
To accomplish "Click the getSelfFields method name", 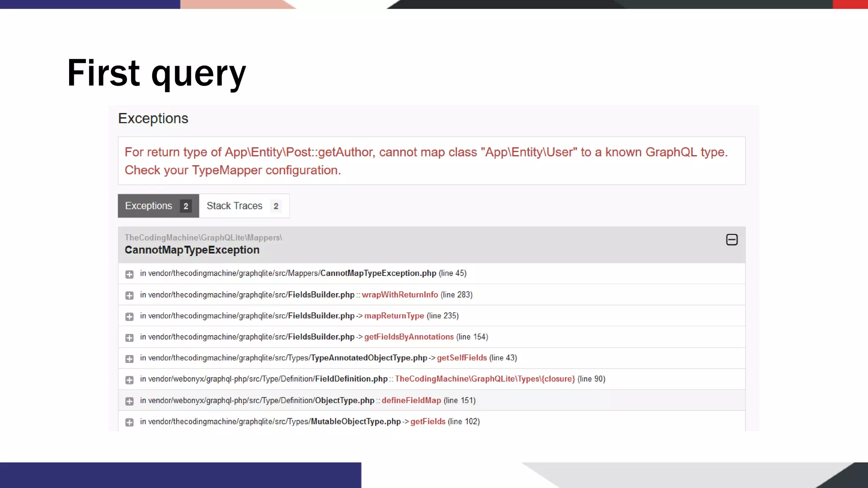I will tap(462, 358).
